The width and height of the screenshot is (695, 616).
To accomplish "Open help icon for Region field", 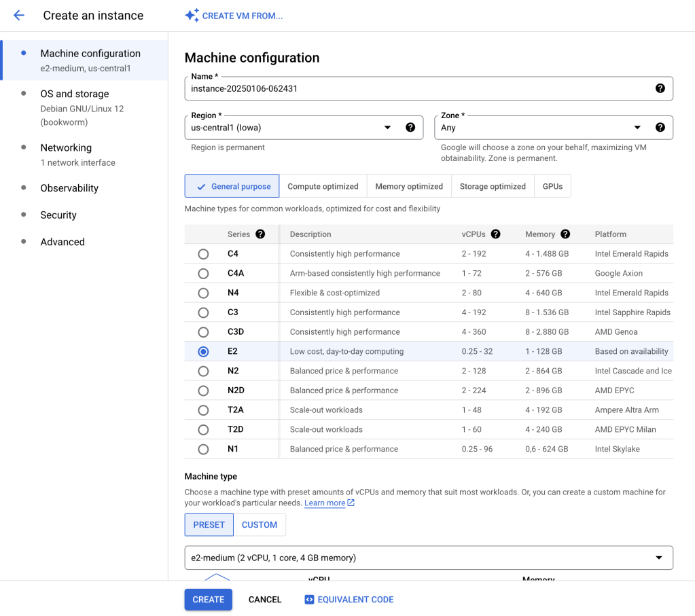I will (x=410, y=127).
